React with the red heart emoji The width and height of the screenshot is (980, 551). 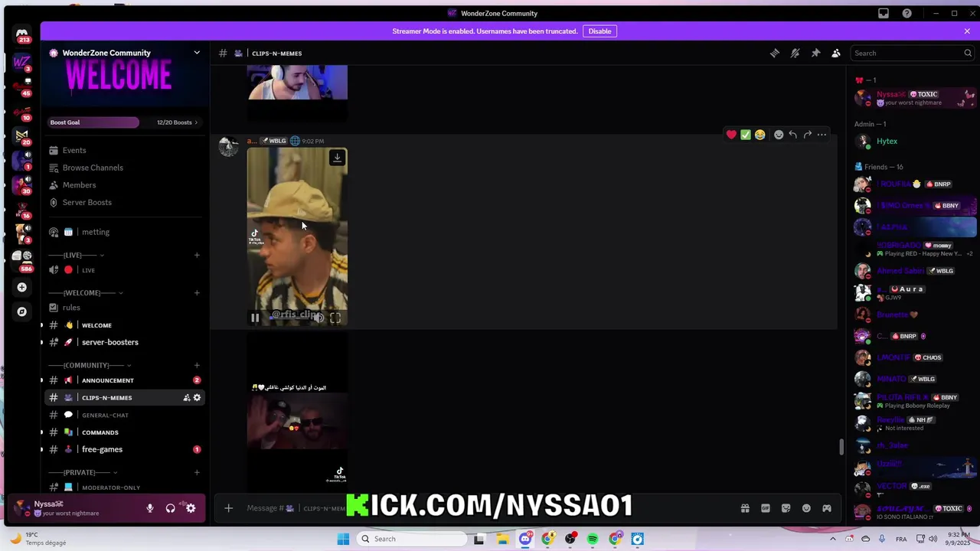[731, 135]
